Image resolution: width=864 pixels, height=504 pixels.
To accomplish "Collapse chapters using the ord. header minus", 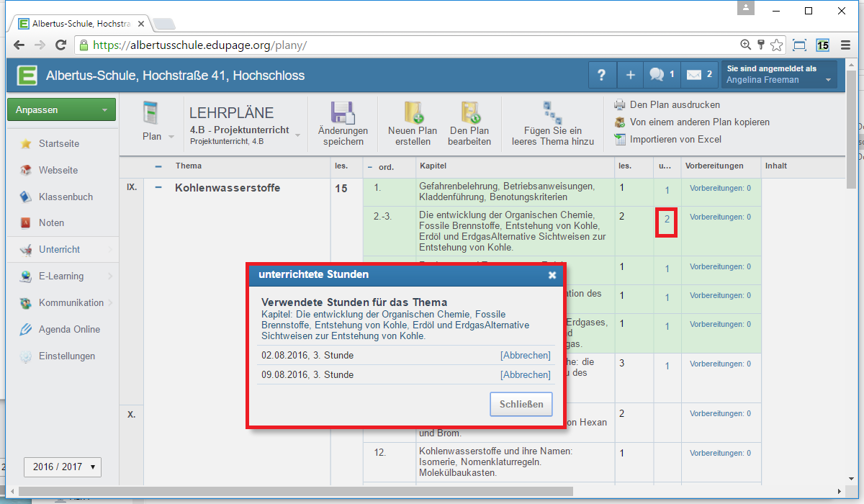I will (x=370, y=166).
